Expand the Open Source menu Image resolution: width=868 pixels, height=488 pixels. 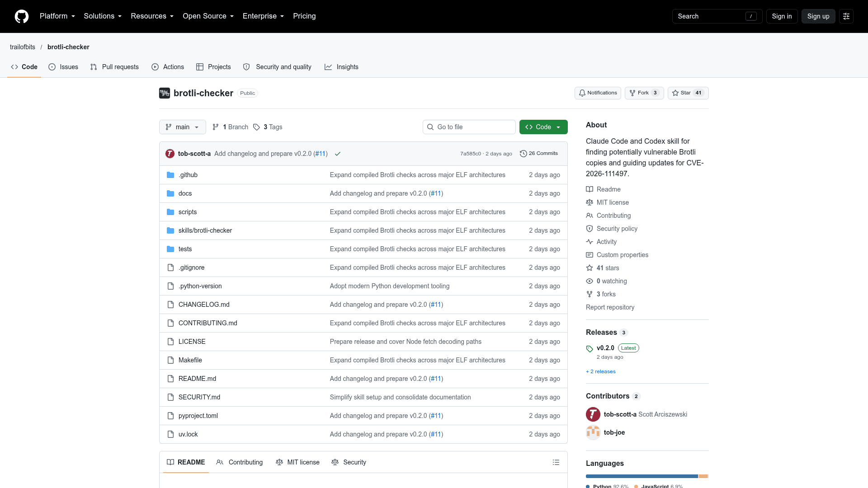pyautogui.click(x=208, y=16)
